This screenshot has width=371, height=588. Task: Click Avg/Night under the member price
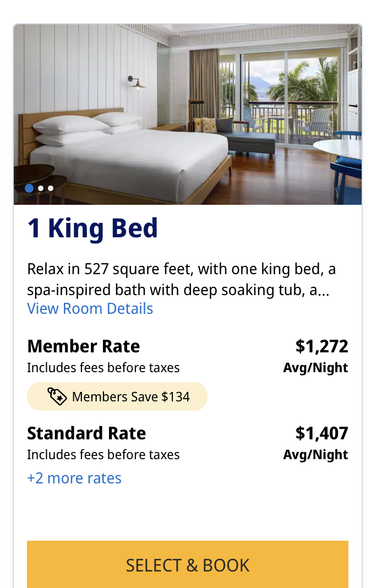coord(315,368)
